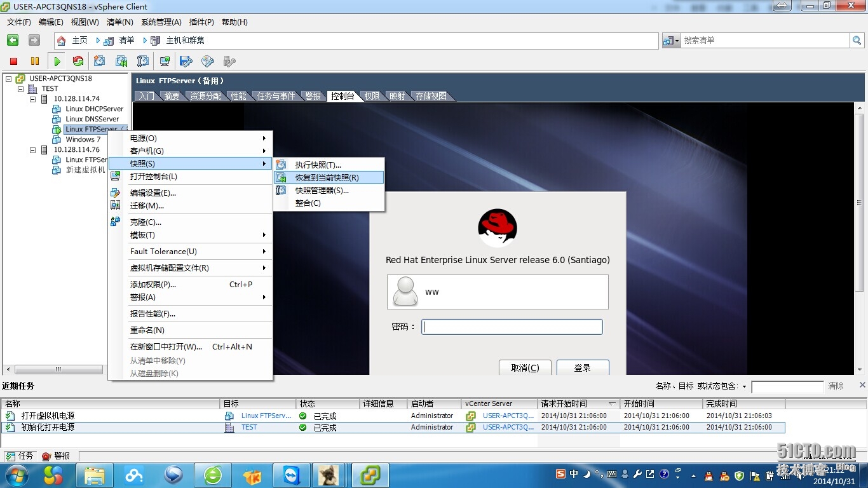
Task: Click the 主机和群集 breadcrumb link
Action: [186, 40]
